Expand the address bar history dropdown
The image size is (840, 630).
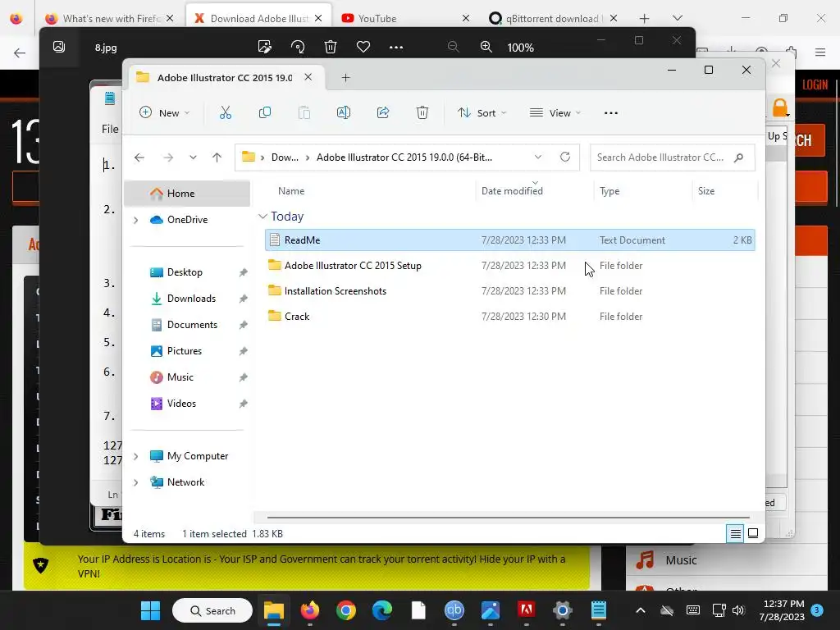click(538, 157)
